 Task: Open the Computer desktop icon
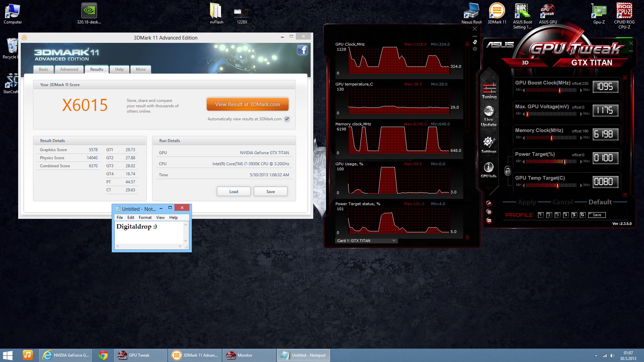[x=13, y=14]
